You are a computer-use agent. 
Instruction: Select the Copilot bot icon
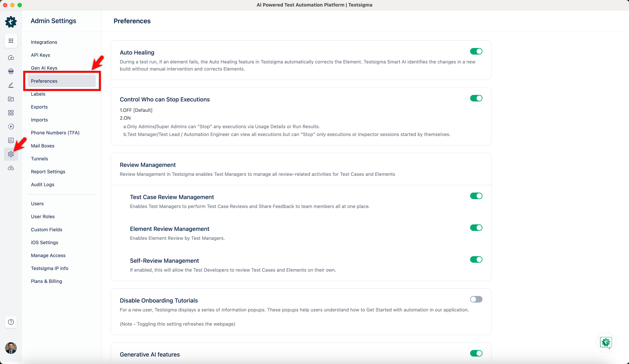(11, 71)
